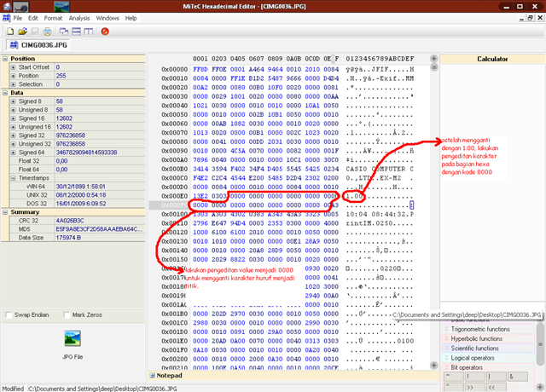Click the ampersand (&) operator button
546x392 pixels.
pyautogui.click(x=518, y=377)
